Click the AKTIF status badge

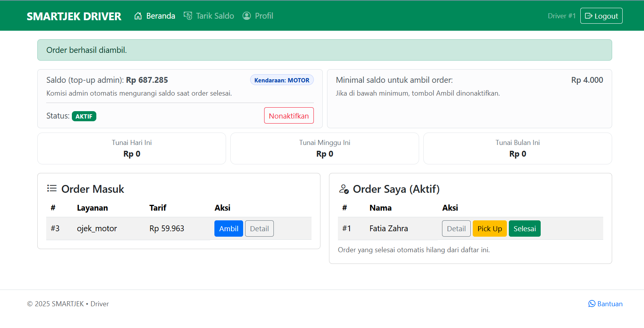click(x=84, y=116)
